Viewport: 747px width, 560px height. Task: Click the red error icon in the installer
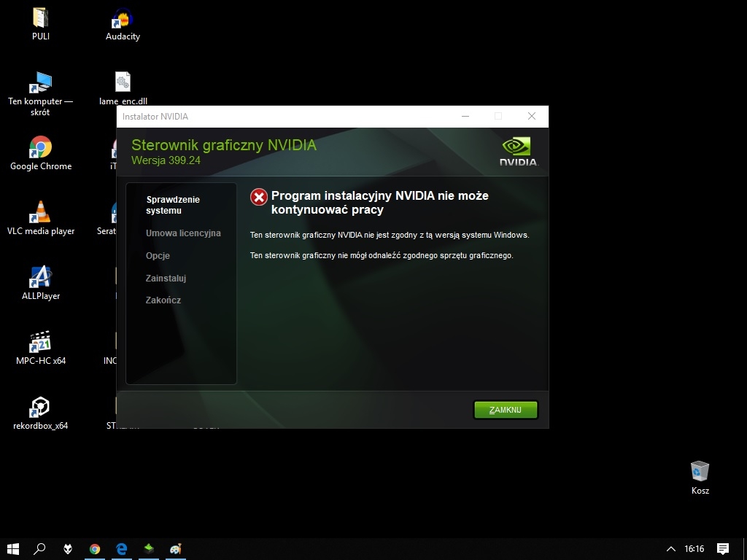[x=259, y=197]
